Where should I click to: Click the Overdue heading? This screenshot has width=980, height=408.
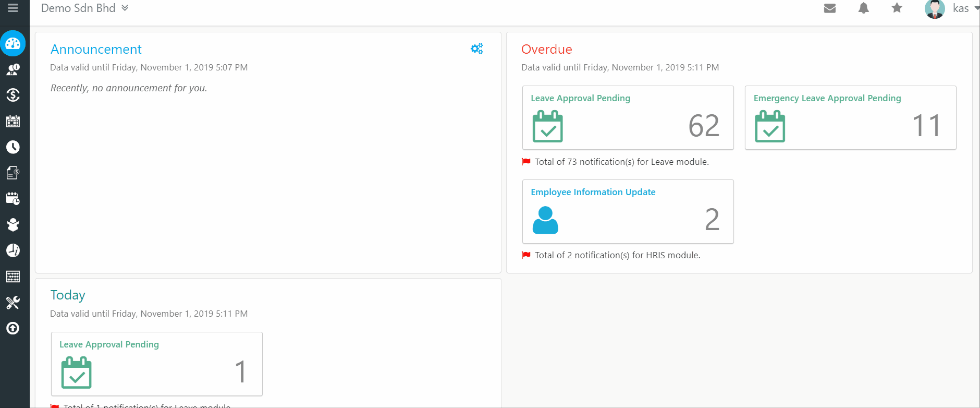pyautogui.click(x=547, y=49)
